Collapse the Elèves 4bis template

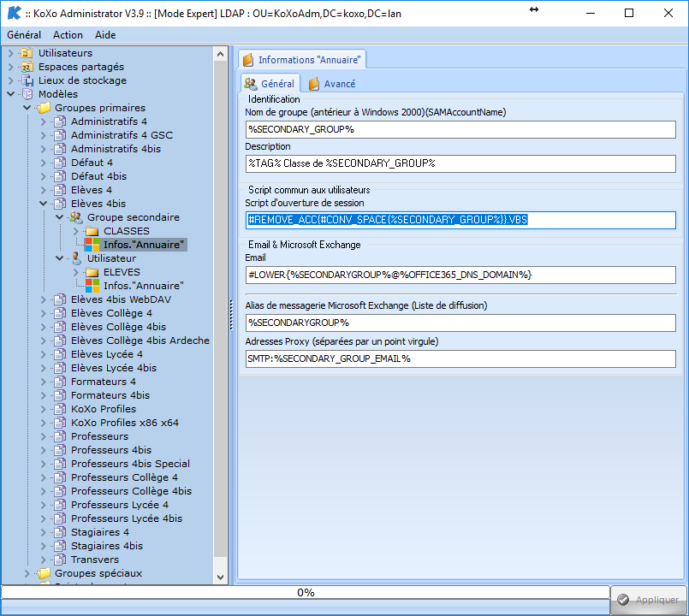click(x=44, y=204)
